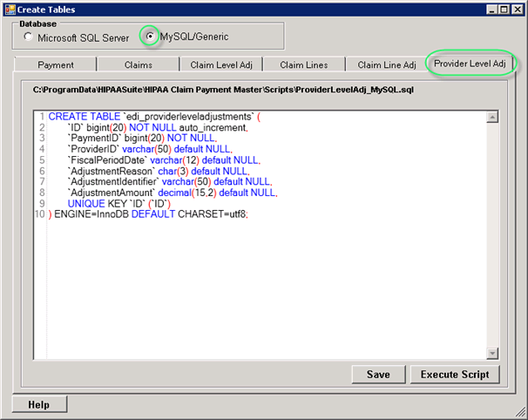This screenshot has height=420, width=528.
Task: Minimize the Create Tables window
Action: (484, 9)
